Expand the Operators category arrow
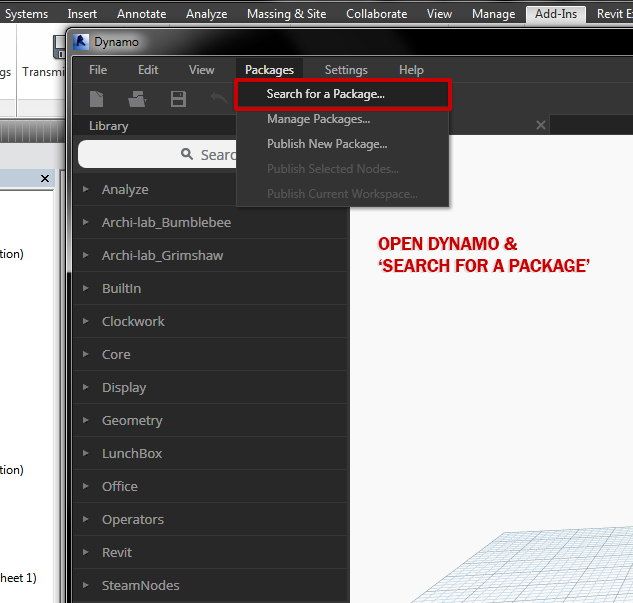 86,519
